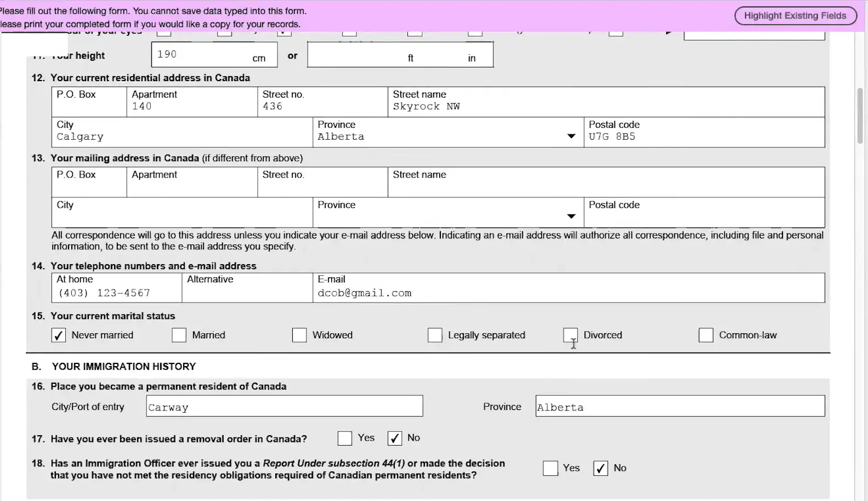
Task: Focus the Alternative telephone number field
Action: coord(247,293)
